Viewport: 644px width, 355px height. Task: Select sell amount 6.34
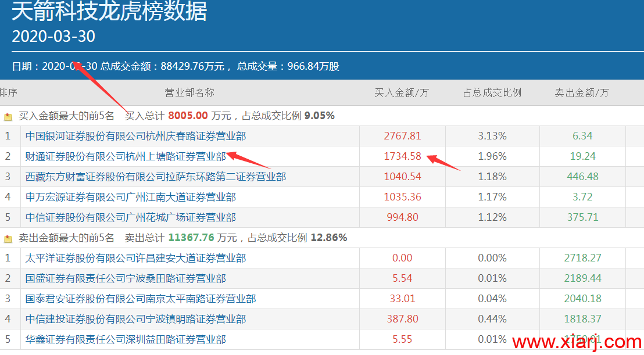tap(582, 136)
